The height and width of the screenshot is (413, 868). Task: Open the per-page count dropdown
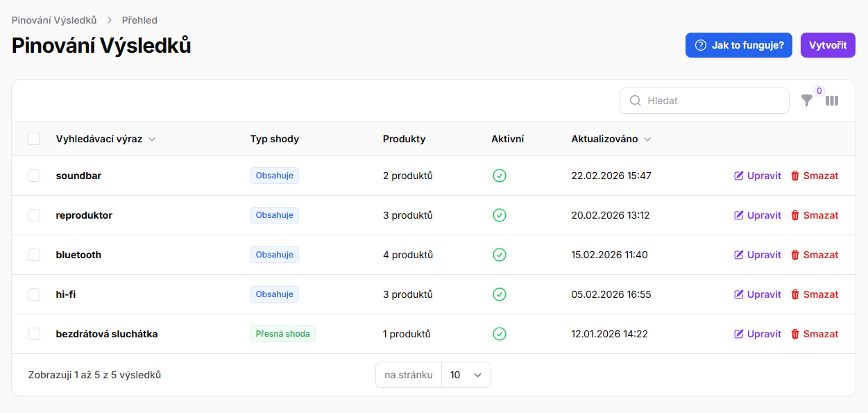click(x=466, y=375)
